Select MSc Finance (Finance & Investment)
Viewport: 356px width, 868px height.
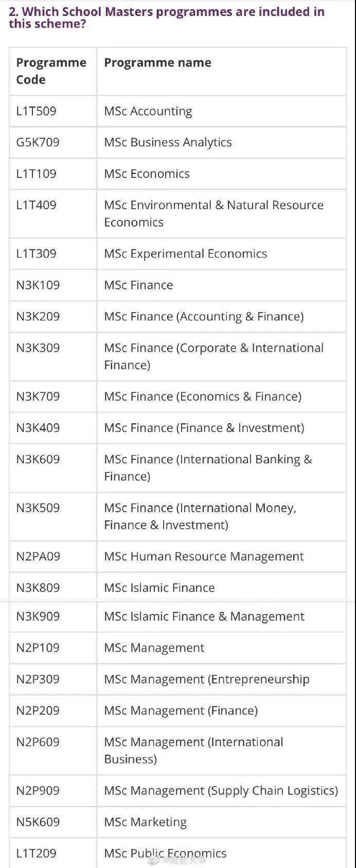pyautogui.click(x=204, y=428)
